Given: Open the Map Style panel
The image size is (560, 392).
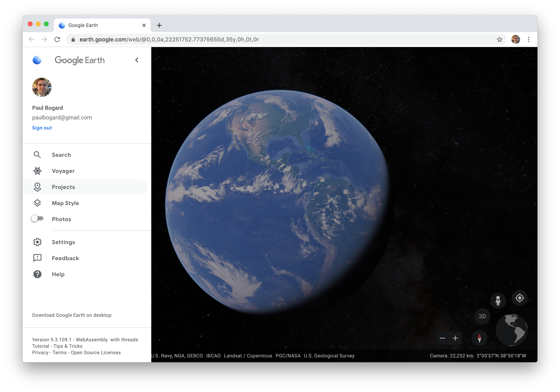Looking at the screenshot, I should (65, 203).
